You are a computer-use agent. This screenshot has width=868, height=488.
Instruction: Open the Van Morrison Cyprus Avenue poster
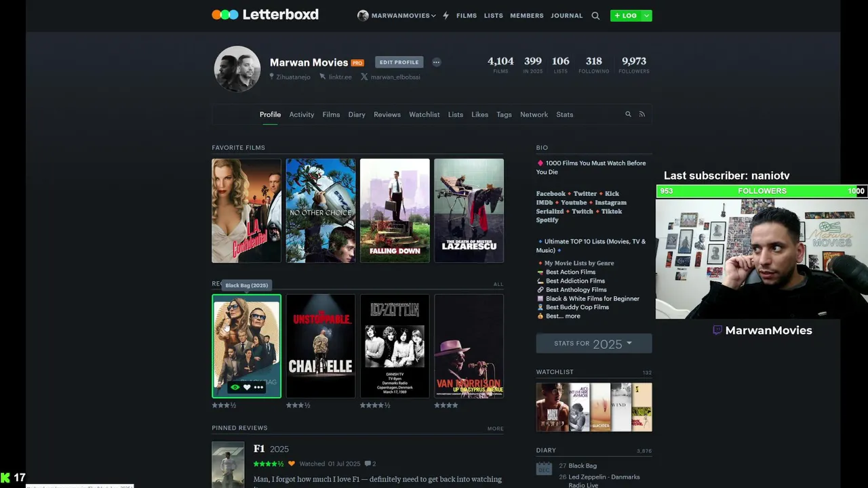(x=469, y=346)
